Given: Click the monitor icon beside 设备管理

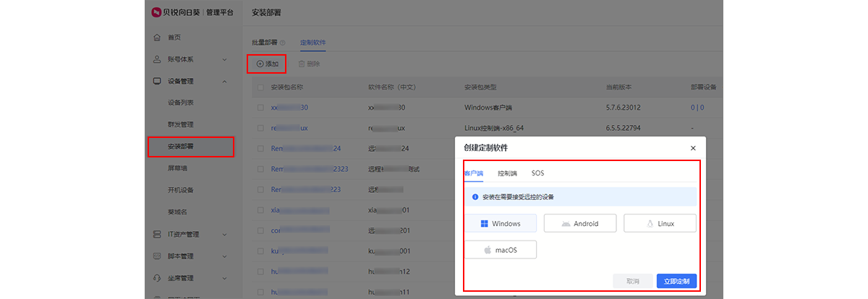Looking at the screenshot, I should [157, 81].
